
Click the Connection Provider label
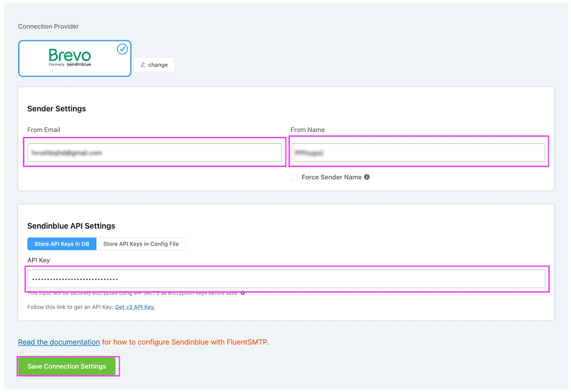point(48,26)
